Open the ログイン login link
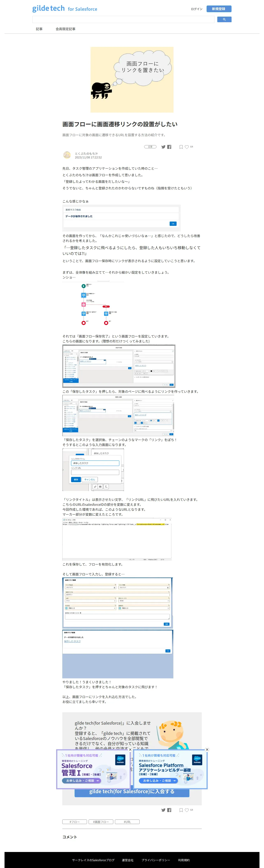This screenshot has width=264, height=868. (197, 9)
